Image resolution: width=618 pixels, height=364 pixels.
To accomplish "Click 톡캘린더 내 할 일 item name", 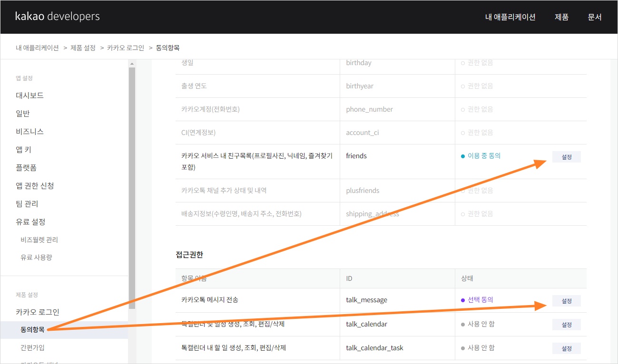I will [234, 348].
